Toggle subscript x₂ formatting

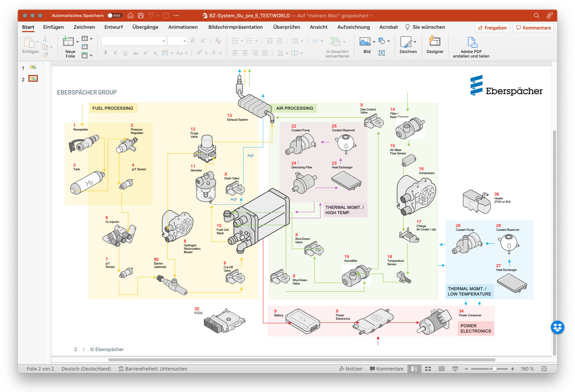point(155,53)
